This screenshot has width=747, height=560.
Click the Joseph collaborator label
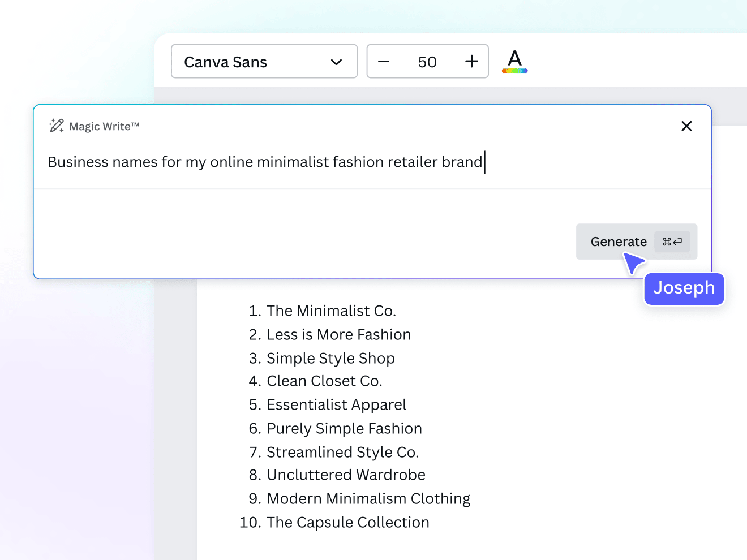click(684, 288)
